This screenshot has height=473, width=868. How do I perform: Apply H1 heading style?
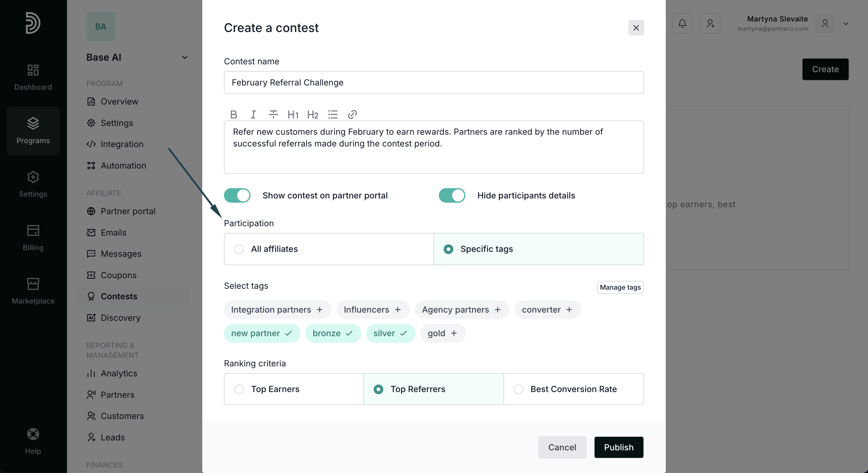[x=293, y=115]
